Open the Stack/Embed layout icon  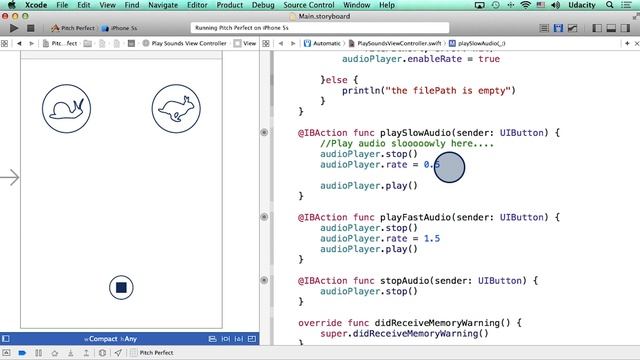click(x=212, y=339)
